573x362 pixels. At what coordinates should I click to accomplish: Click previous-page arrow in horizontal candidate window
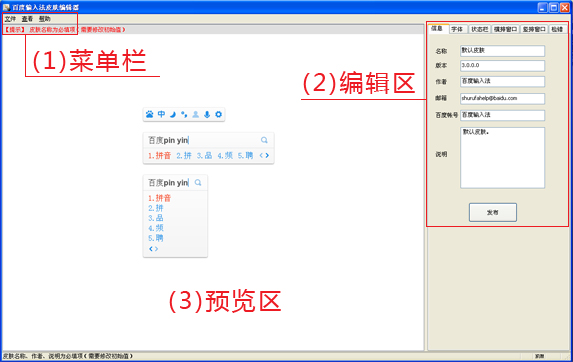click(261, 156)
